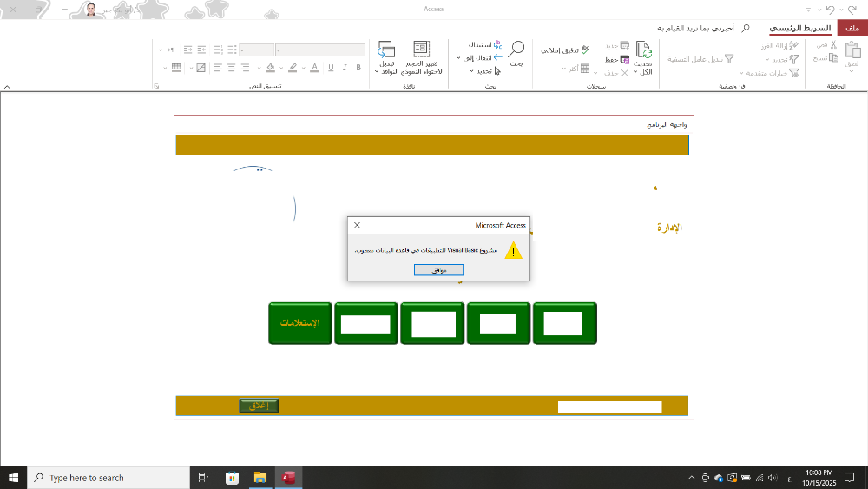The width and height of the screenshot is (868, 489).
Task: Open the ملف (File) tab
Action: [x=852, y=29]
